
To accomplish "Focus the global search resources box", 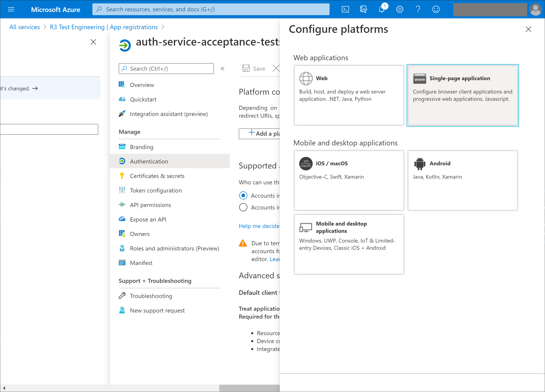I will pos(211,9).
